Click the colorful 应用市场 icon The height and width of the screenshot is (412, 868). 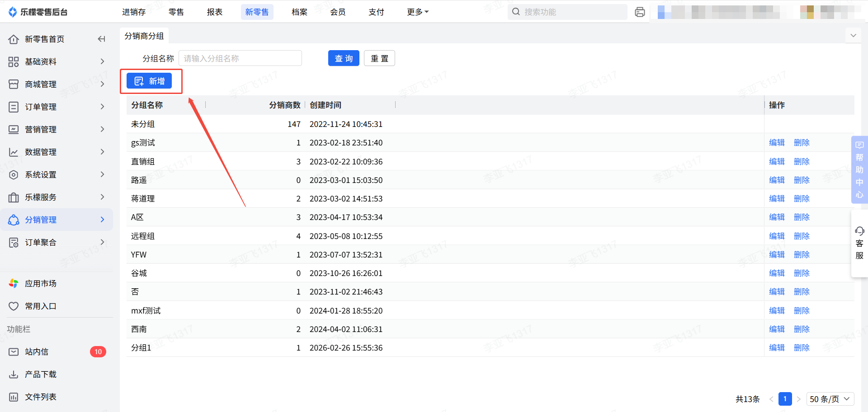[x=14, y=284]
